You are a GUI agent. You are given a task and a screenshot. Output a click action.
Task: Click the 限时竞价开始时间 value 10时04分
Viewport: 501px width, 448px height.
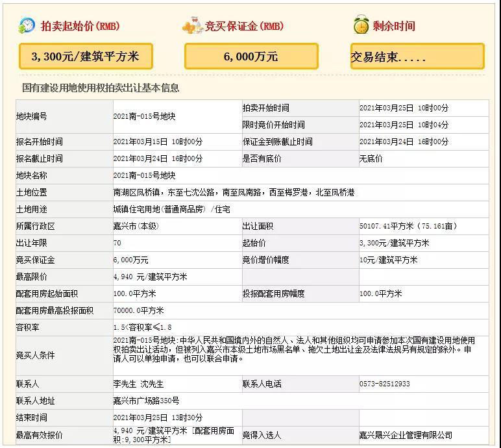(x=404, y=125)
